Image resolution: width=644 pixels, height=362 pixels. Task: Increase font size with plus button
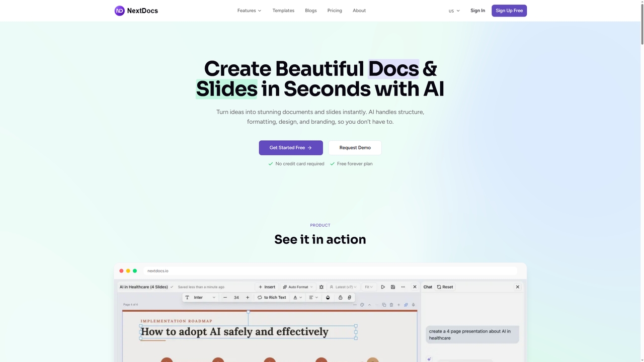click(x=248, y=298)
